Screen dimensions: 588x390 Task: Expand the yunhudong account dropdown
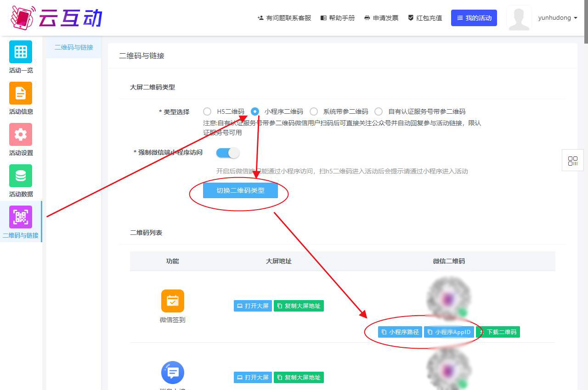(558, 18)
